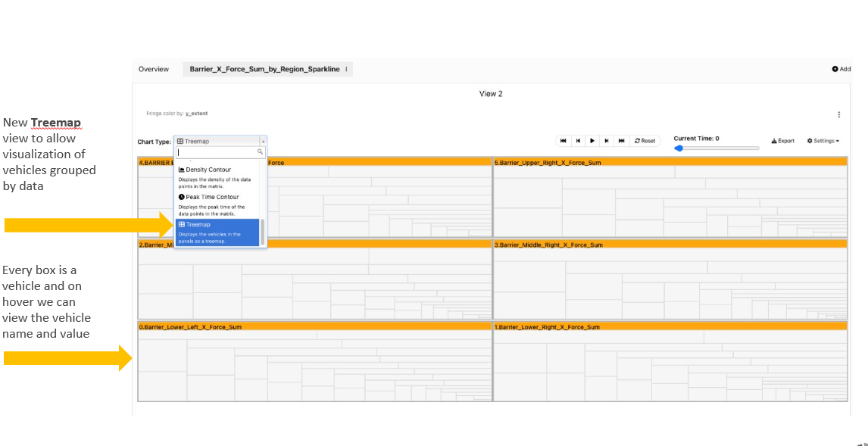
Task: Open the Settings dropdown
Action: [x=823, y=141]
